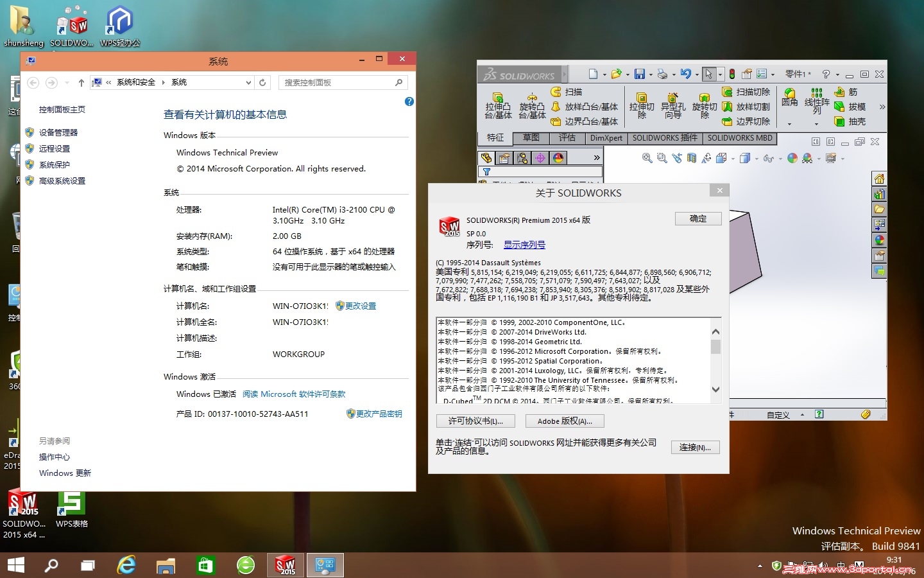Expand the Undo history dropdown arrow

[697, 74]
